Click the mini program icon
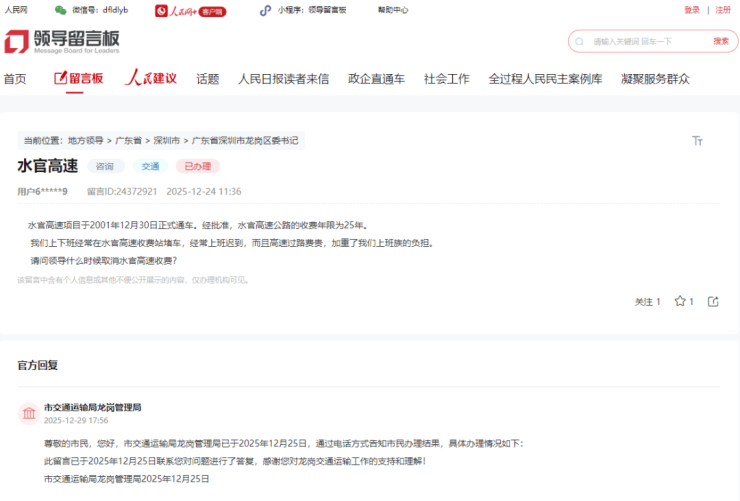The width and height of the screenshot is (740, 501). pyautogui.click(x=266, y=10)
